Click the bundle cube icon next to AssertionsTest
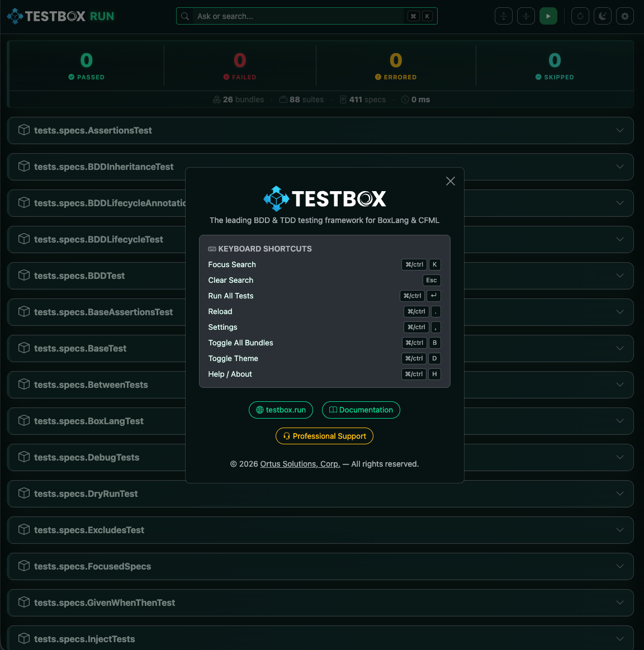Screen dimensions: 644x650 tap(23, 130)
